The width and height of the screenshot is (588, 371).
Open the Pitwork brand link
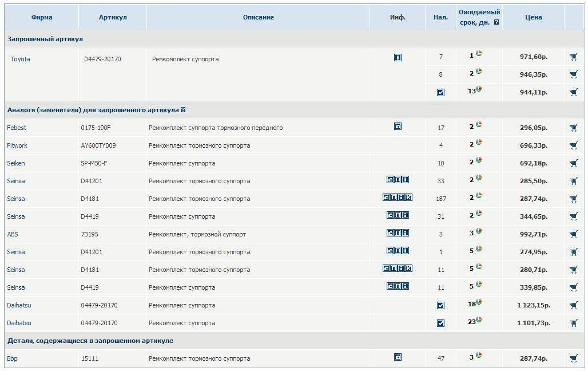point(17,145)
